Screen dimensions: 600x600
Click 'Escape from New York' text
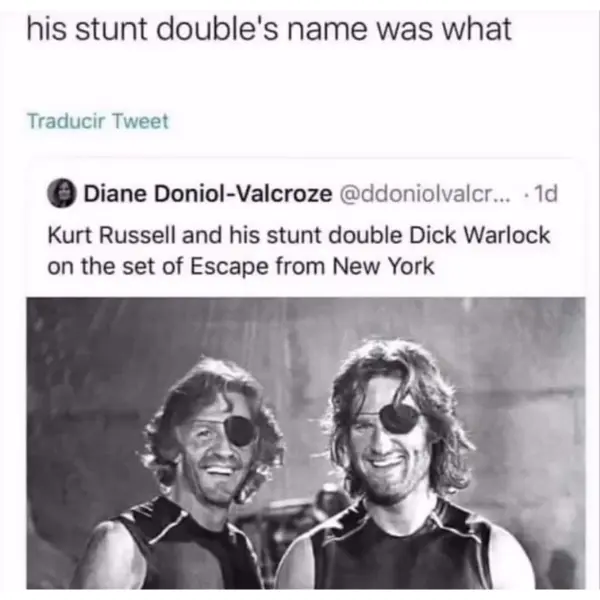[x=312, y=266]
